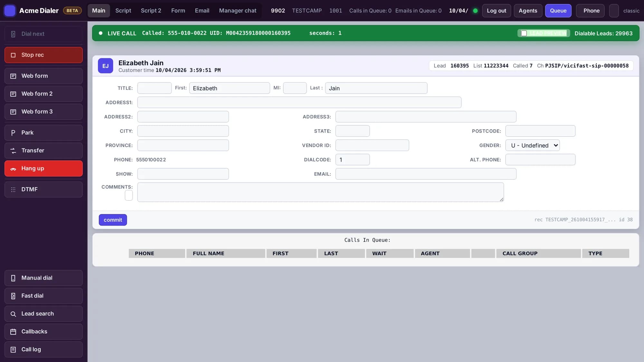The height and width of the screenshot is (362, 644).
Task: Click the Fast dial icon
Action: (x=13, y=296)
